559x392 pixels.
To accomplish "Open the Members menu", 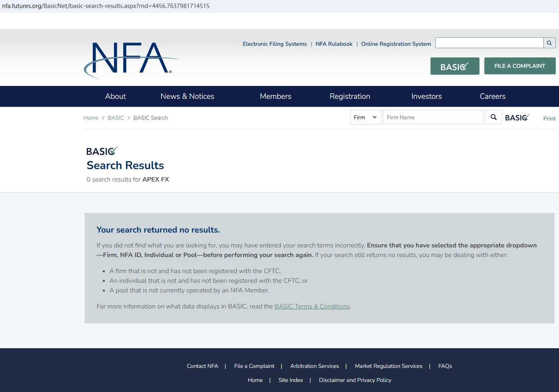I will [x=275, y=96].
